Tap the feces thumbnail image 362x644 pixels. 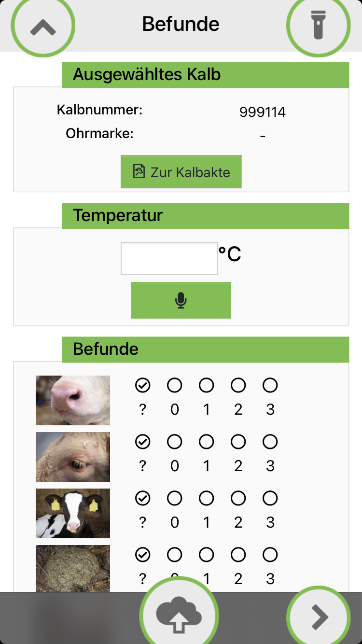[73, 568]
